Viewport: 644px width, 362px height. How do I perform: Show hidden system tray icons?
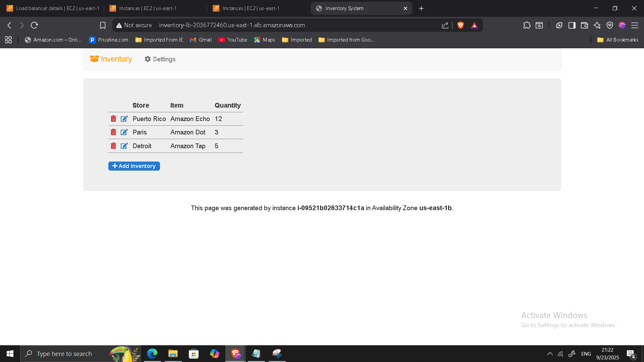point(550,354)
